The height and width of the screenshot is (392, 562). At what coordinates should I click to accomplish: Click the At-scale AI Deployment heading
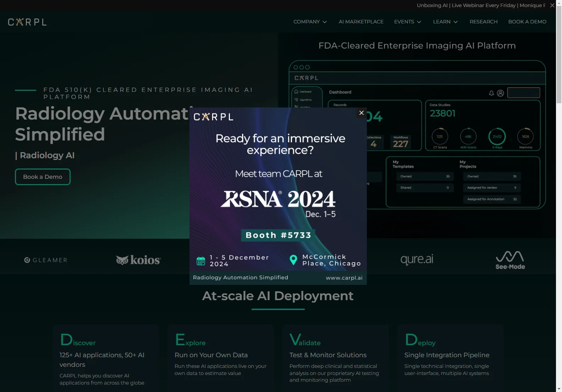click(x=278, y=296)
